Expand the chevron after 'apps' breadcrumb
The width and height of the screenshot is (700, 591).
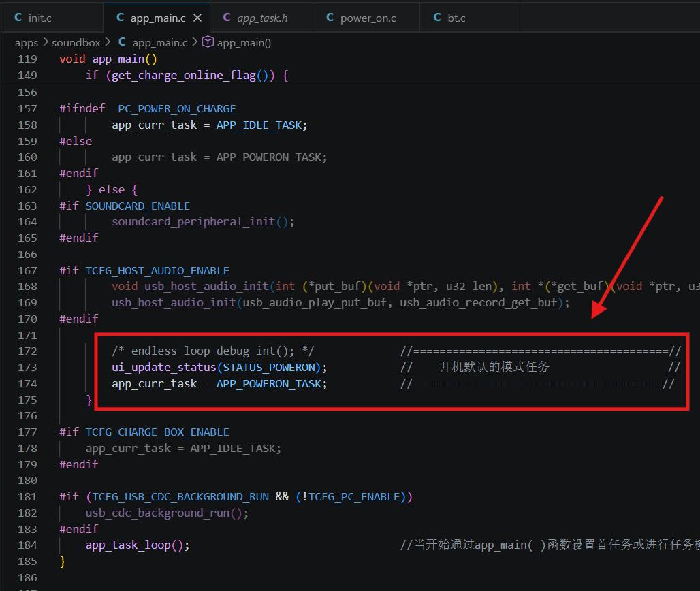click(x=46, y=42)
